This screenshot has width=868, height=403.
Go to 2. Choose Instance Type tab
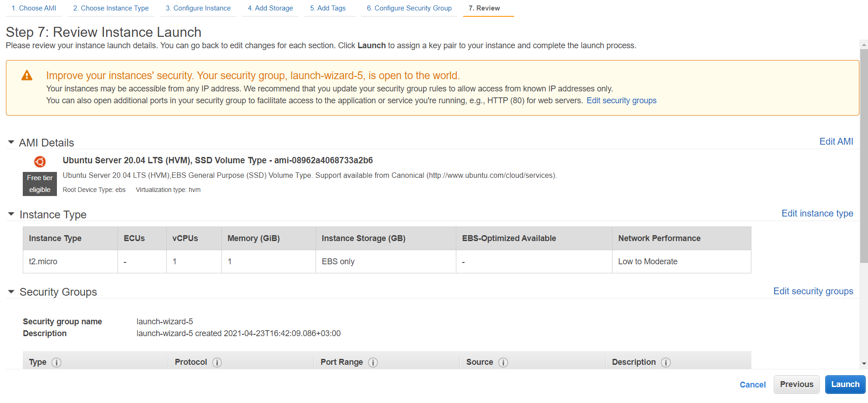pyautogui.click(x=111, y=8)
